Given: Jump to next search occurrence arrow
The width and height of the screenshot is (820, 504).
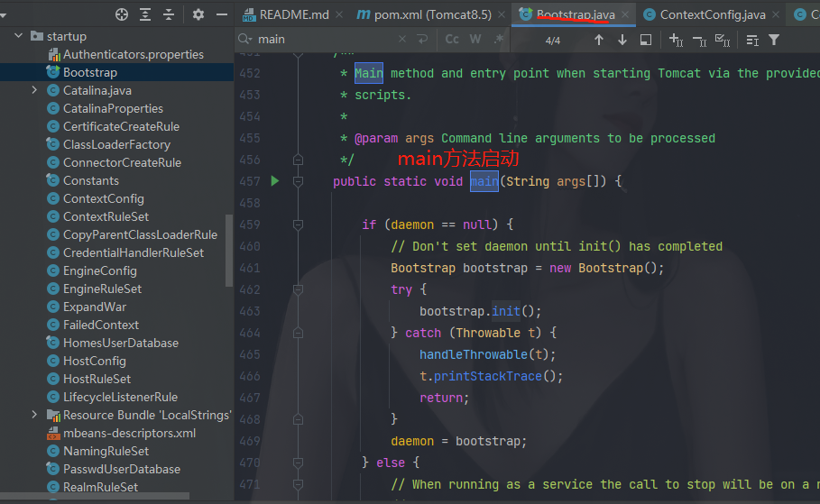Looking at the screenshot, I should [x=622, y=40].
